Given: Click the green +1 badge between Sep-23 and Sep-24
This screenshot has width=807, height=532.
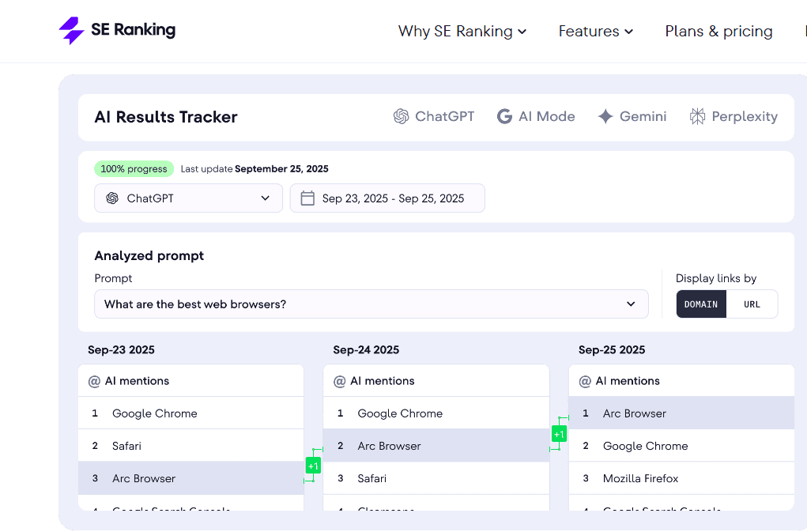Looking at the screenshot, I should pos(313,466).
